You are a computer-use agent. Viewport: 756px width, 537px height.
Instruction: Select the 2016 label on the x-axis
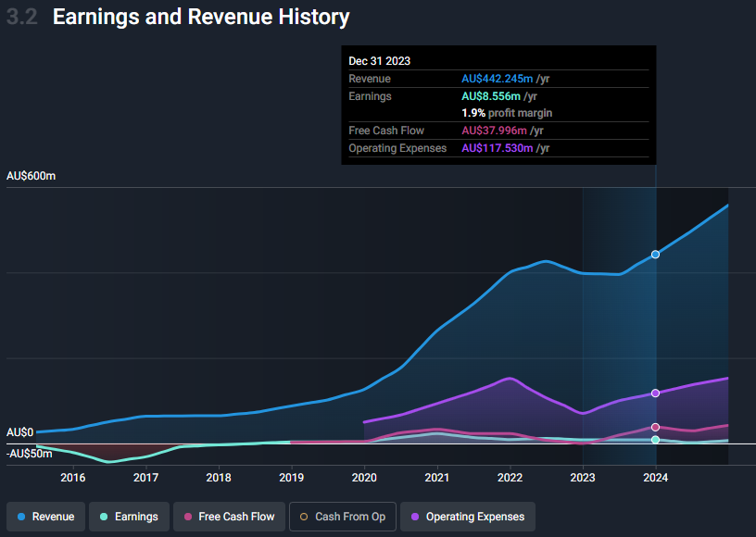[x=72, y=478]
